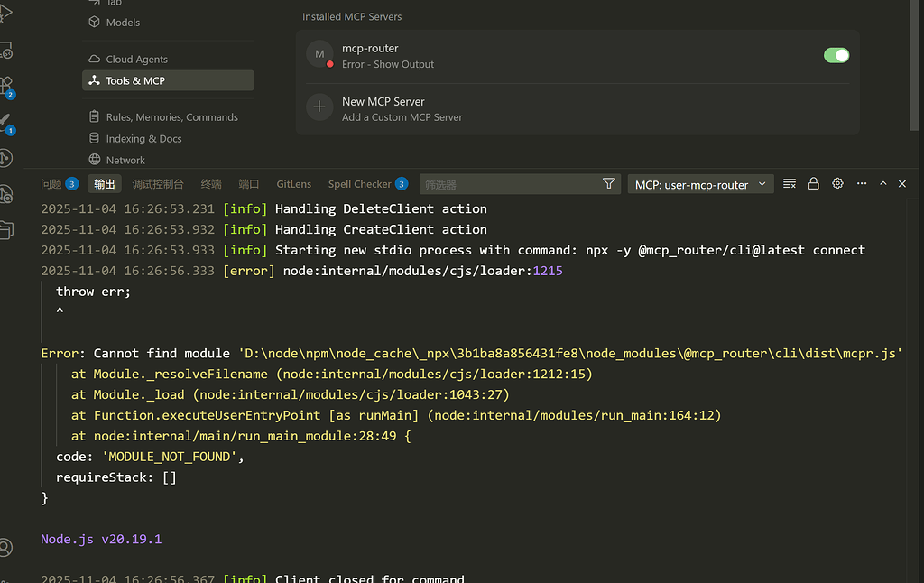The image size is (924, 583).
Task: Open the MCP: user-mcp-router output dropdown
Action: click(x=700, y=184)
